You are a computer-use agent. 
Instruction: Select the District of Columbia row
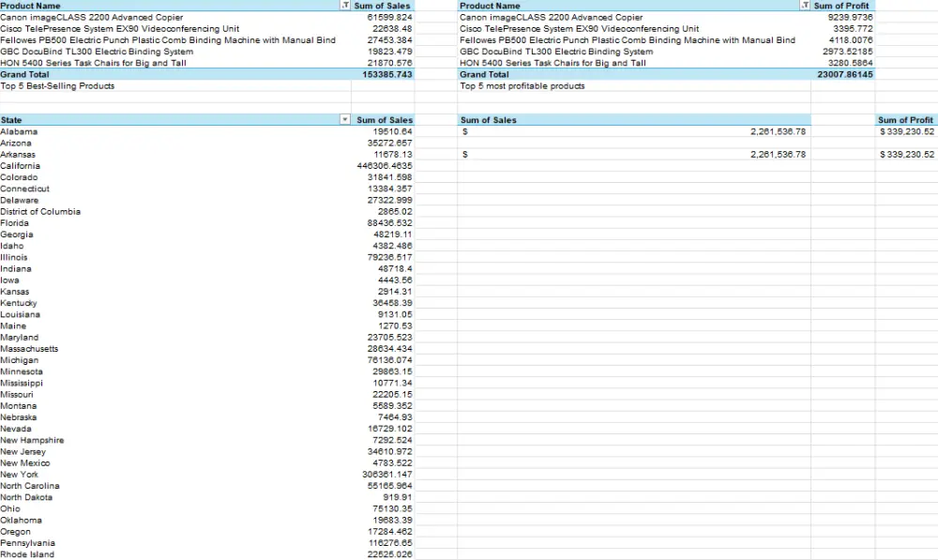coord(40,211)
